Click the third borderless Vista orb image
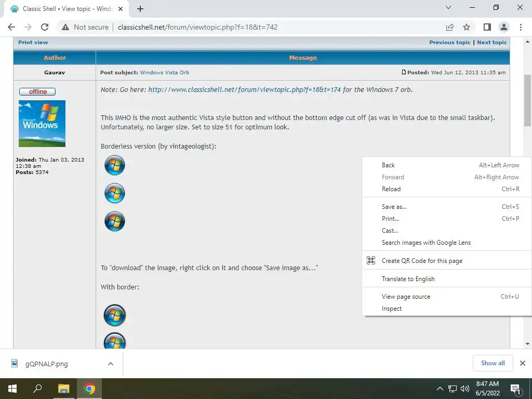Image resolution: width=532 pixels, height=399 pixels. pos(115,221)
